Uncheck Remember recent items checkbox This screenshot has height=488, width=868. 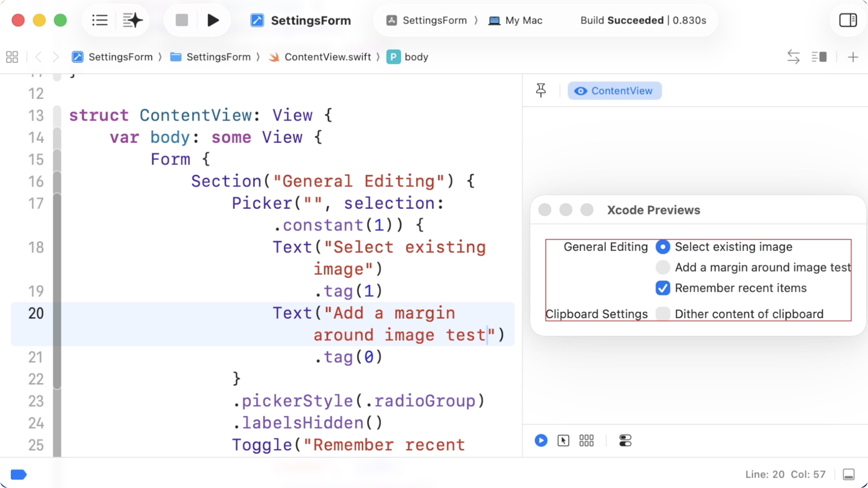click(663, 288)
